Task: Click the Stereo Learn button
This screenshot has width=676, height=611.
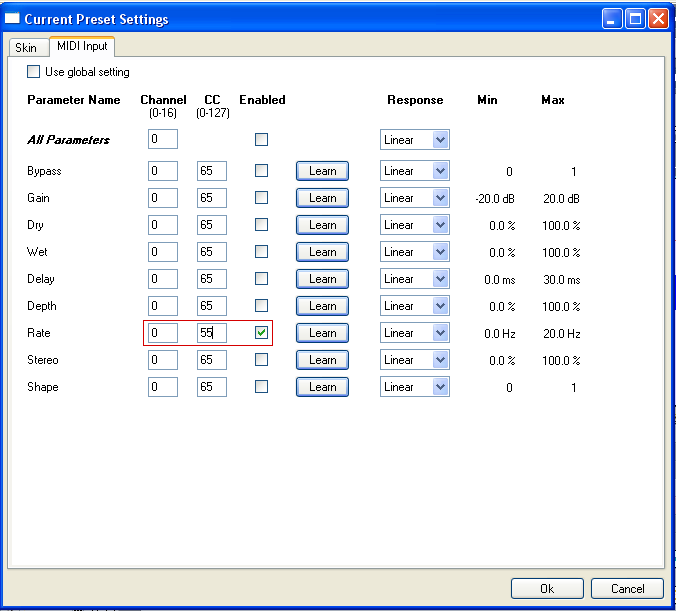Action: point(322,360)
